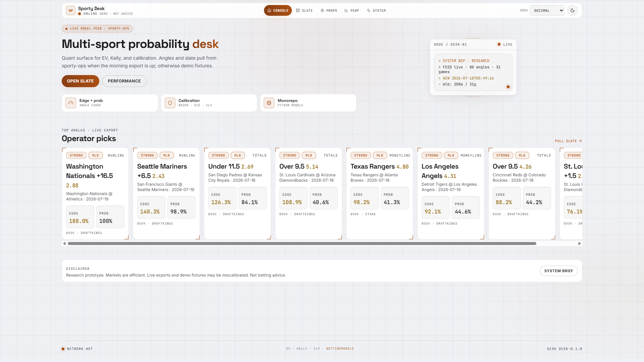644x362 pixels.
Task: Click the Edge + prob ANGLE CARDS card
Action: [110, 103]
